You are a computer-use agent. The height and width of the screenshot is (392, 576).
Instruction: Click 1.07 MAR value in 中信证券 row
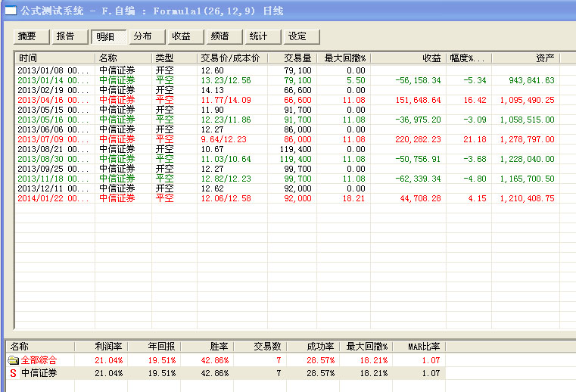[431, 373]
